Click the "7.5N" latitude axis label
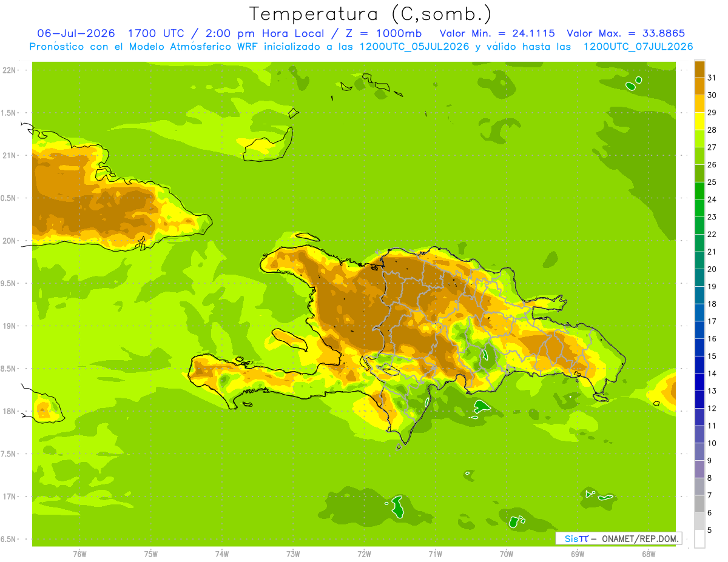The image size is (728, 562). pyautogui.click(x=9, y=454)
